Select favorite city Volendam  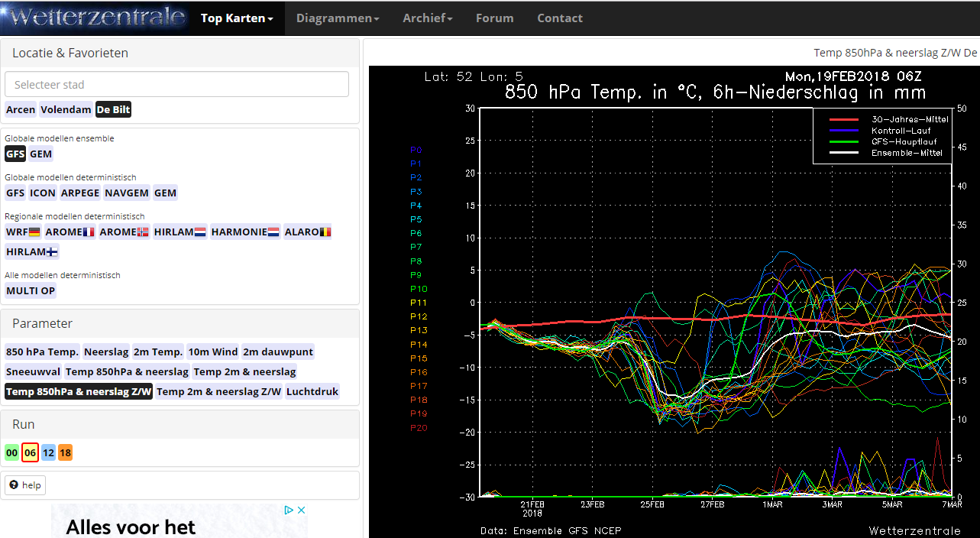point(66,109)
